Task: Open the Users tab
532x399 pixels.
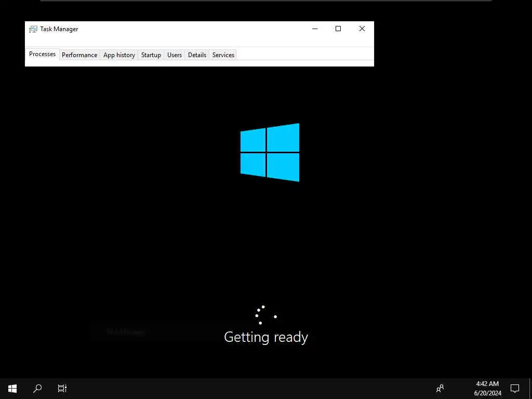Action: [175, 55]
